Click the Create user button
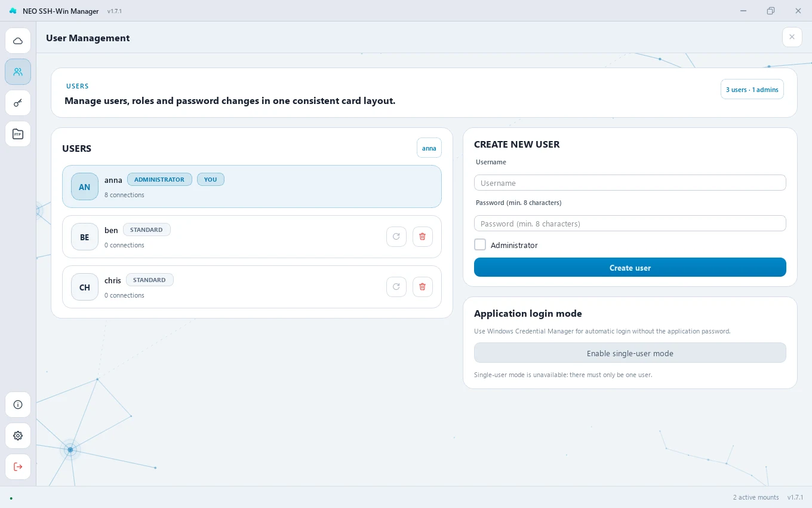The width and height of the screenshot is (812, 508). click(x=630, y=267)
